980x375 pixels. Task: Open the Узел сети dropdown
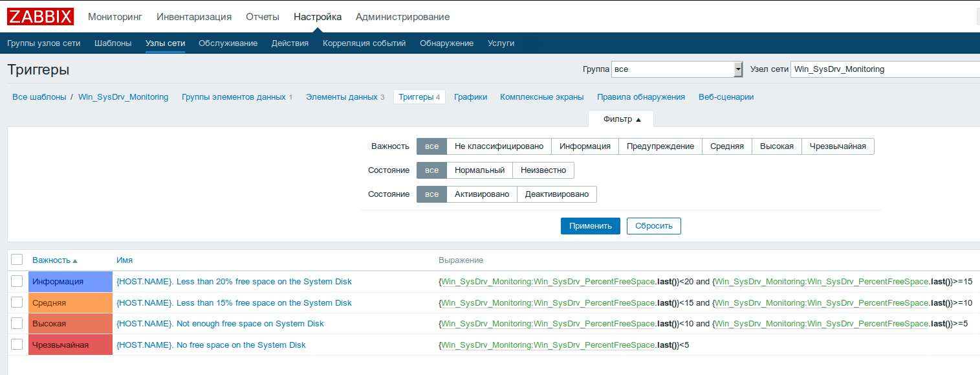(x=885, y=69)
